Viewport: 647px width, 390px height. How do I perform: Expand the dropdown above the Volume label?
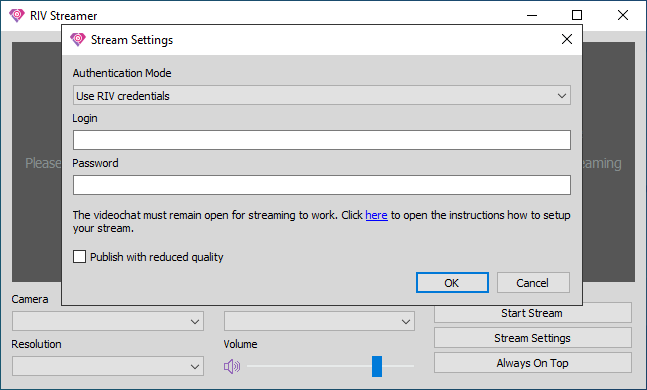point(319,321)
